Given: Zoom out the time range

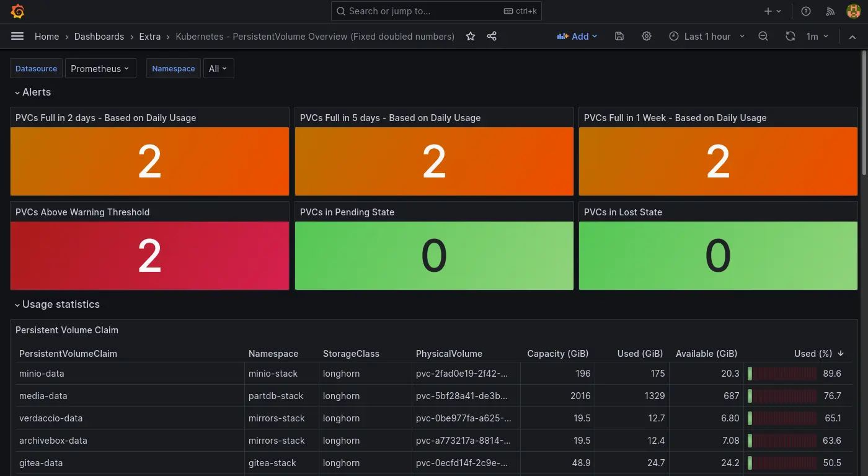Looking at the screenshot, I should click(763, 37).
